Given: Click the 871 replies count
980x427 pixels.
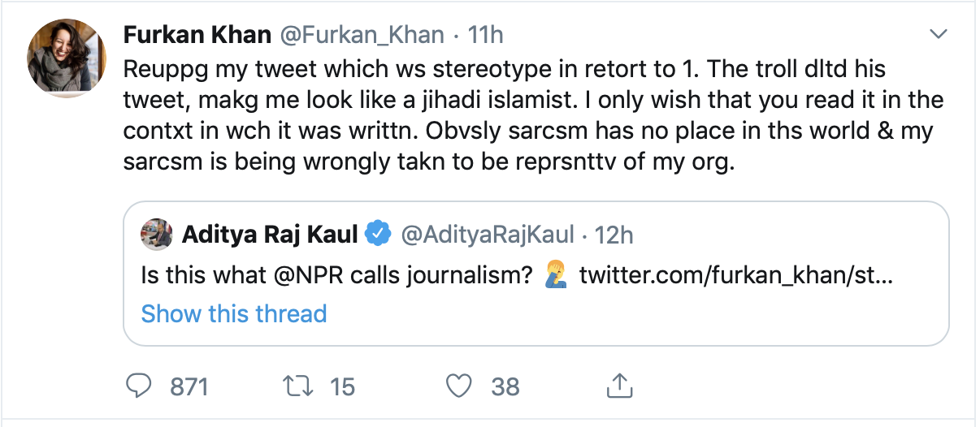Looking at the screenshot, I should click(189, 387).
